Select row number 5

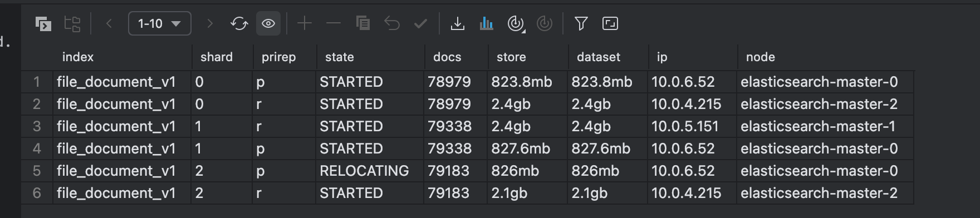tap(37, 171)
